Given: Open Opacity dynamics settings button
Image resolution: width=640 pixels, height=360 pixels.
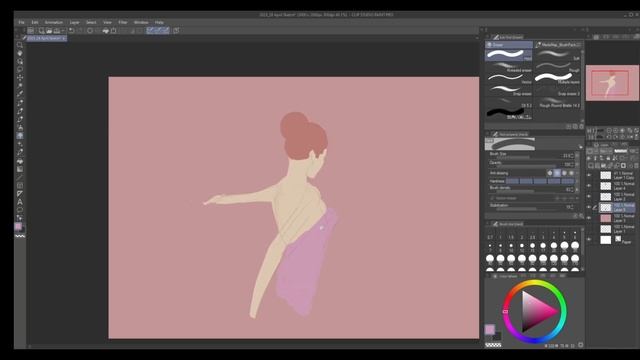Looking at the screenshot, I should click(x=577, y=164).
